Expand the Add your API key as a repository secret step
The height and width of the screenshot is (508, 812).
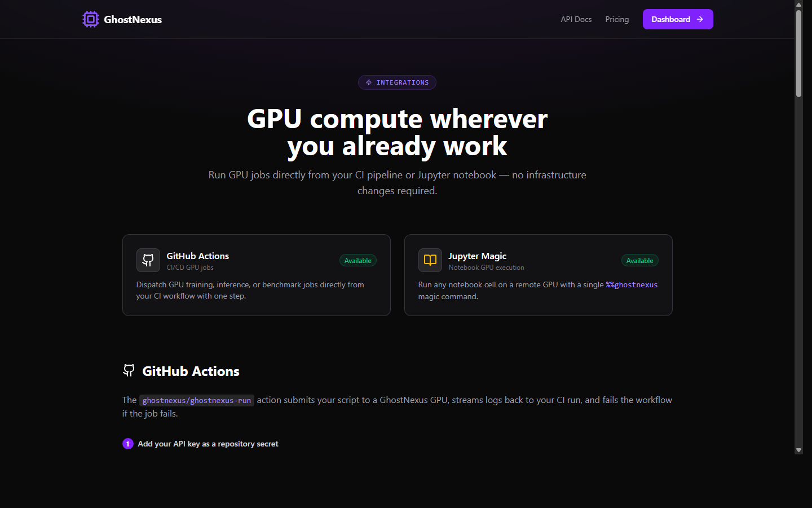click(x=208, y=444)
